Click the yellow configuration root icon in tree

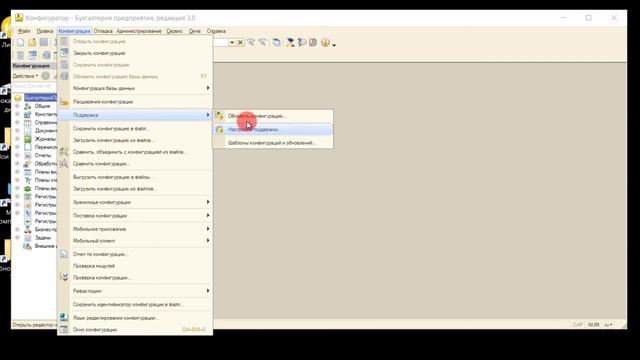(18, 98)
